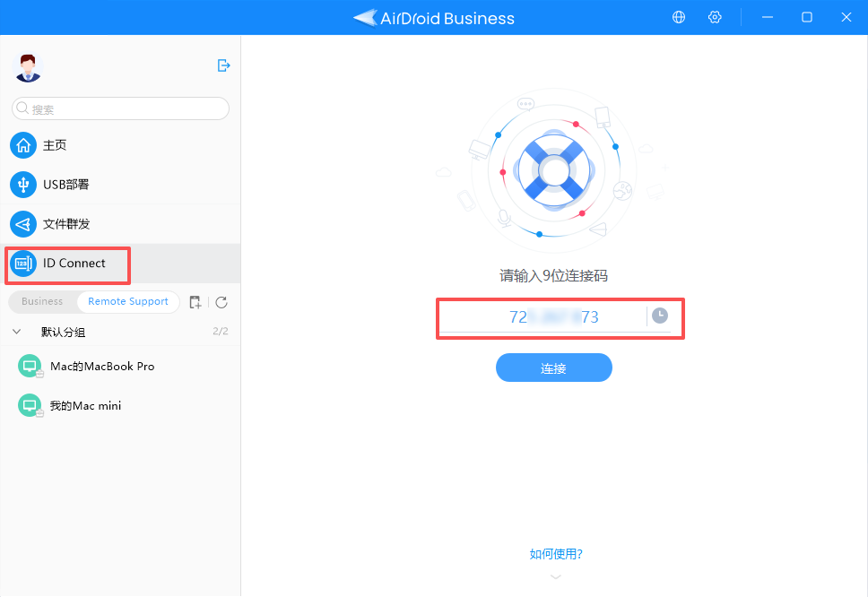868x597 pixels.
Task: Click the 默认分组 group name
Action: click(63, 332)
